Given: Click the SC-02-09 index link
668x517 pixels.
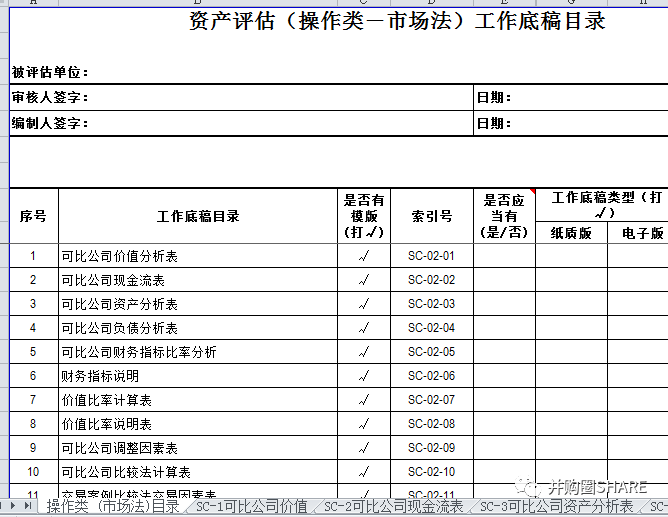Looking at the screenshot, I should click(431, 448).
